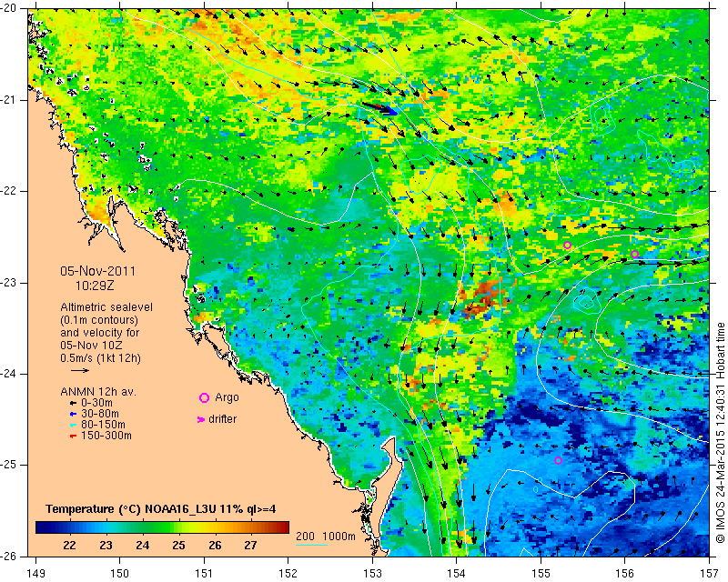Click the 'ANMN 12h av.' legend heading
Image resolution: width=728 pixels, height=582 pixels.
pos(98,392)
